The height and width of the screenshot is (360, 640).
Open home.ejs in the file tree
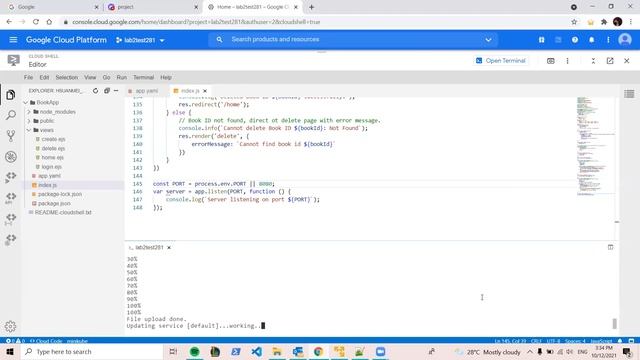click(x=52, y=158)
